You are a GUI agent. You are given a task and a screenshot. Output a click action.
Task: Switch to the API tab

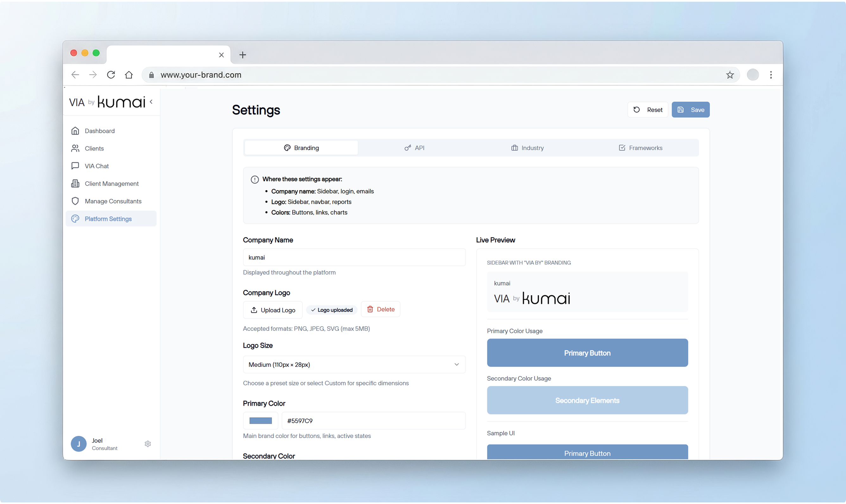[414, 148]
